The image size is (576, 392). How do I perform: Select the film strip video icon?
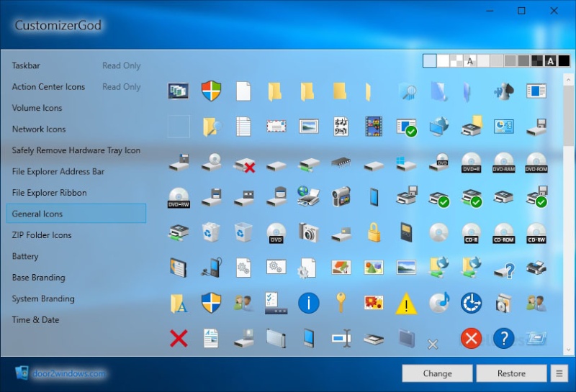(374, 127)
